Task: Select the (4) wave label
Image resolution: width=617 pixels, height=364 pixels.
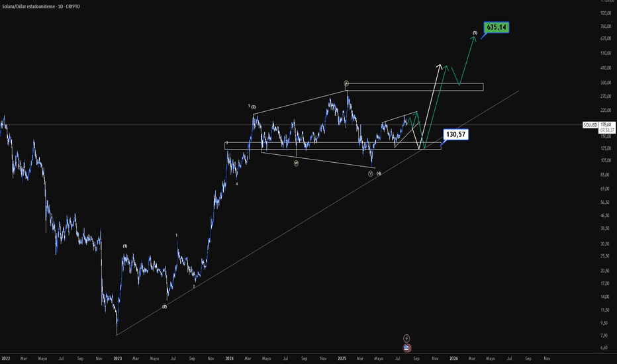Action: click(379, 173)
